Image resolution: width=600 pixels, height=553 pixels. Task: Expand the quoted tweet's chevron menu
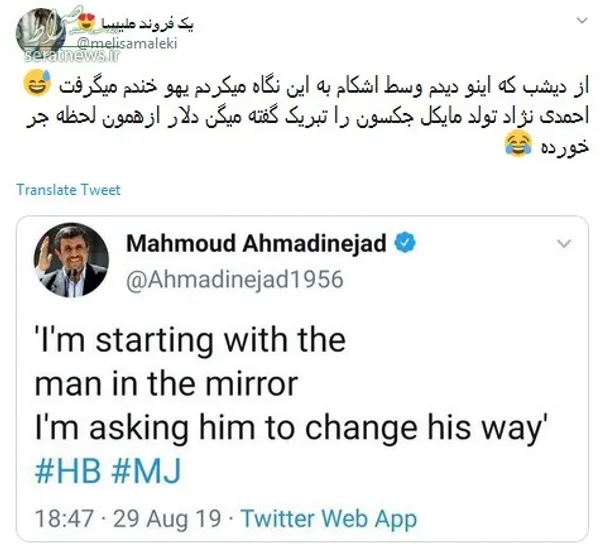(x=564, y=243)
